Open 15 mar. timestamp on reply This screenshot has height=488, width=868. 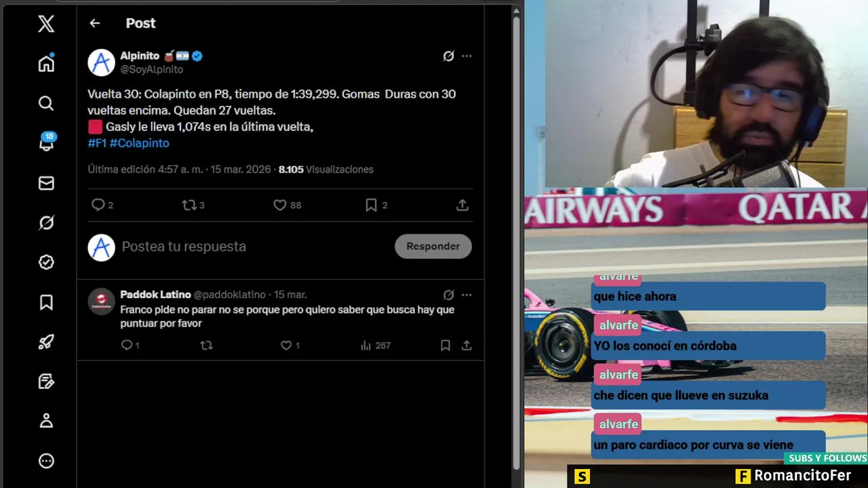290,295
